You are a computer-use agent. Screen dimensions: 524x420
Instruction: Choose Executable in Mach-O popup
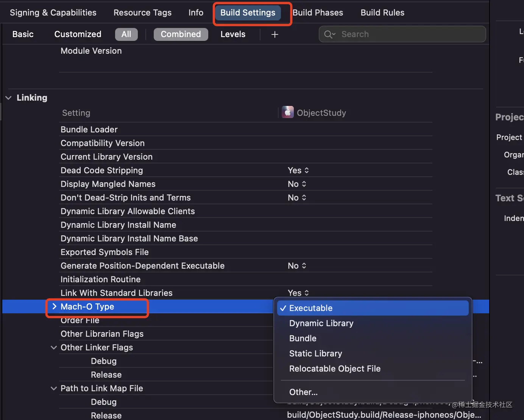point(373,308)
